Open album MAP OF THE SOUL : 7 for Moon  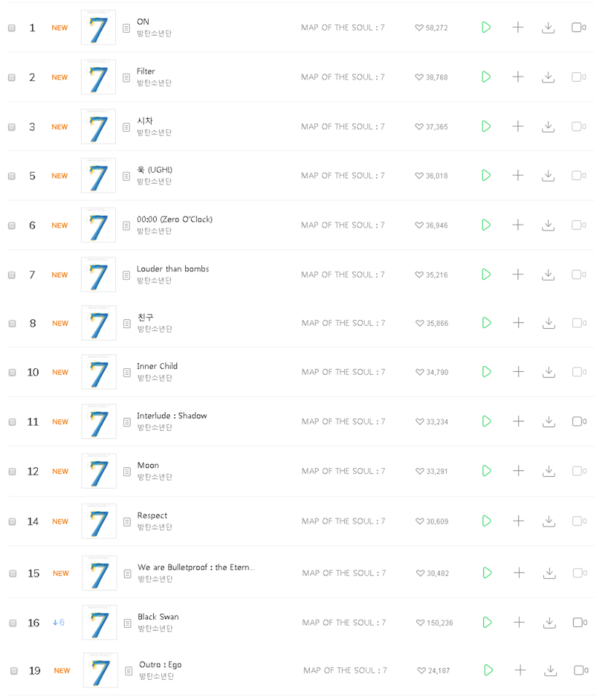point(343,471)
